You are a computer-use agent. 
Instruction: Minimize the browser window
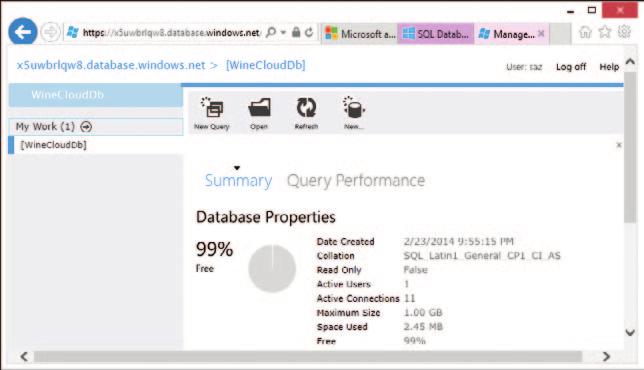coord(570,11)
